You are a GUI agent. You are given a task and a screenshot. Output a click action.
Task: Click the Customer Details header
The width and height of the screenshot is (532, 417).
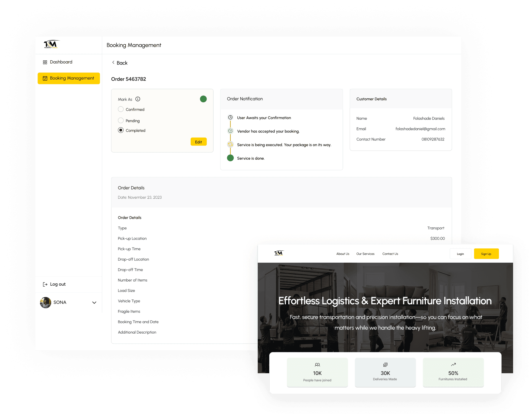pos(372,99)
